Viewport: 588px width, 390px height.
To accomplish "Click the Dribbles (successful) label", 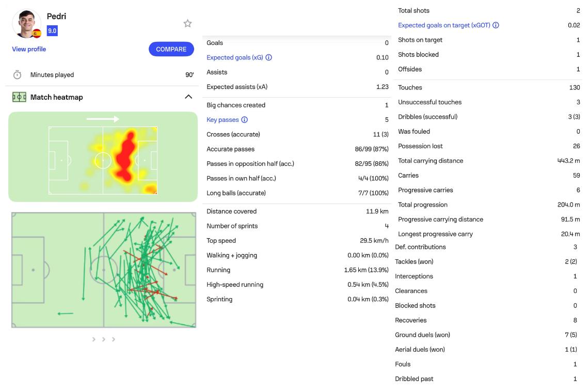I will click(428, 117).
